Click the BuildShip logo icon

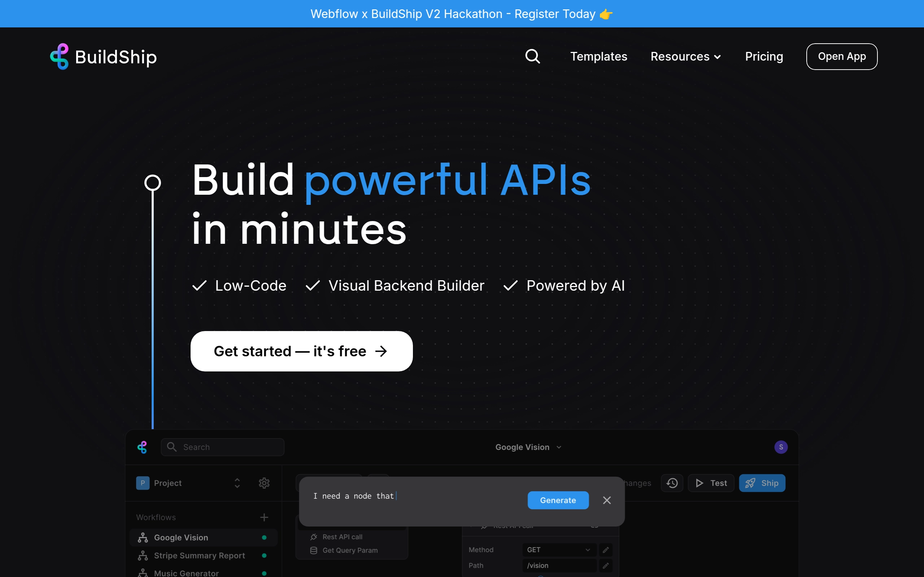tap(60, 57)
